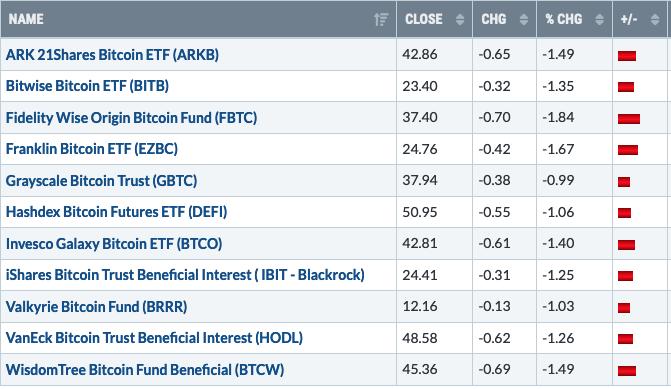Open Franklin Bitcoin ETF (EZBC) link
This screenshot has height=389, width=671.
92,149
